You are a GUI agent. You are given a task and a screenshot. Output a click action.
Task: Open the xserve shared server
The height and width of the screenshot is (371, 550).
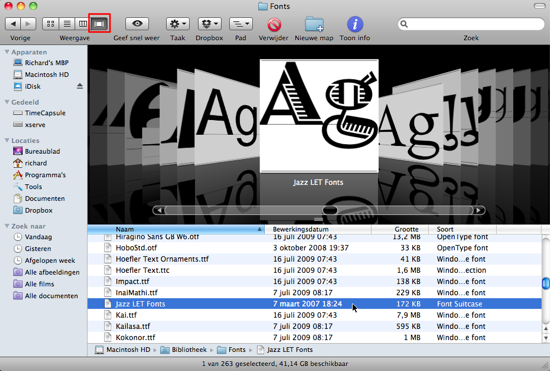click(x=29, y=125)
